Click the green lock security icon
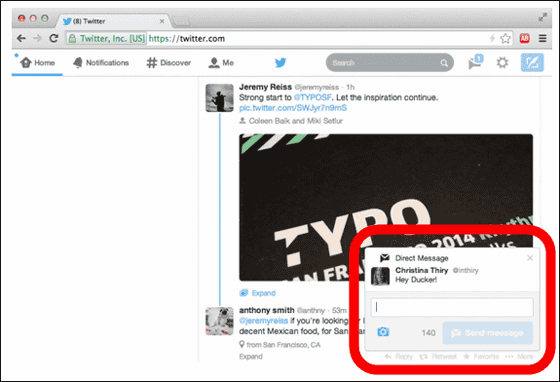Image resolution: width=560 pixels, height=382 pixels. point(72,39)
